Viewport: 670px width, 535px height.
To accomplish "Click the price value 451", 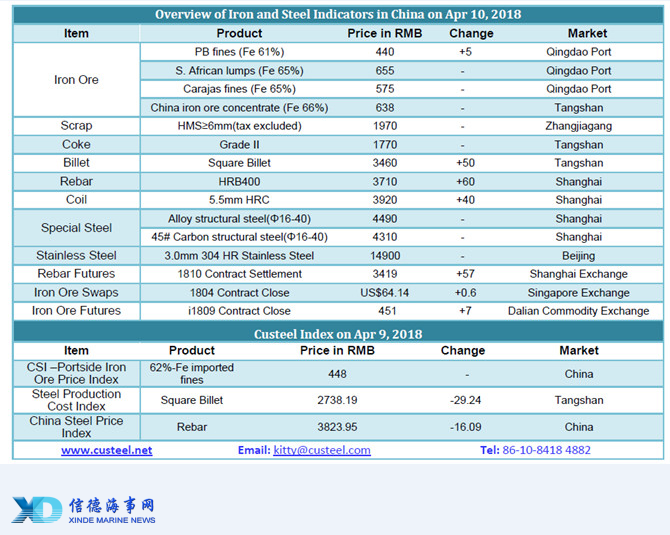I will tap(387, 311).
